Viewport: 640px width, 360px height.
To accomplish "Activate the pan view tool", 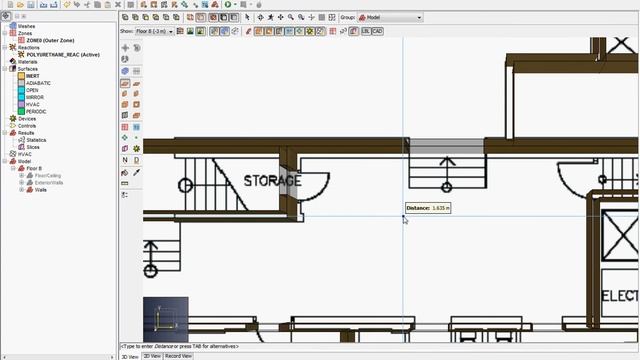I will click(x=280, y=17).
